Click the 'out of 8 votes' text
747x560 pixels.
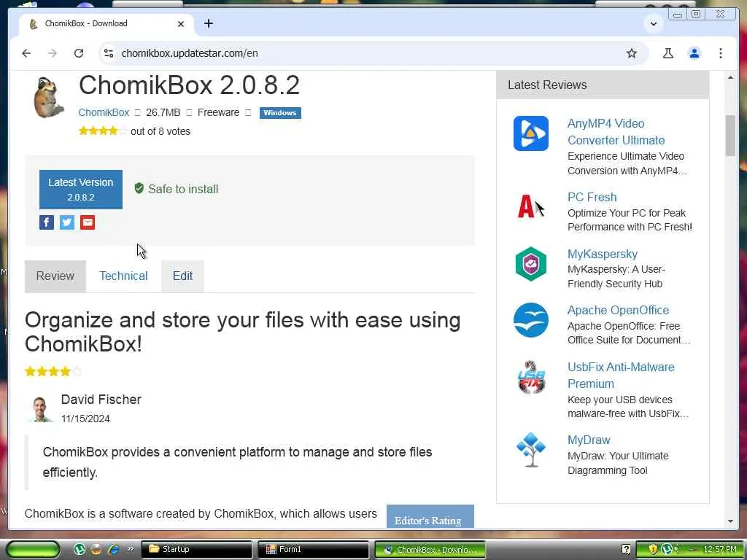(x=160, y=131)
